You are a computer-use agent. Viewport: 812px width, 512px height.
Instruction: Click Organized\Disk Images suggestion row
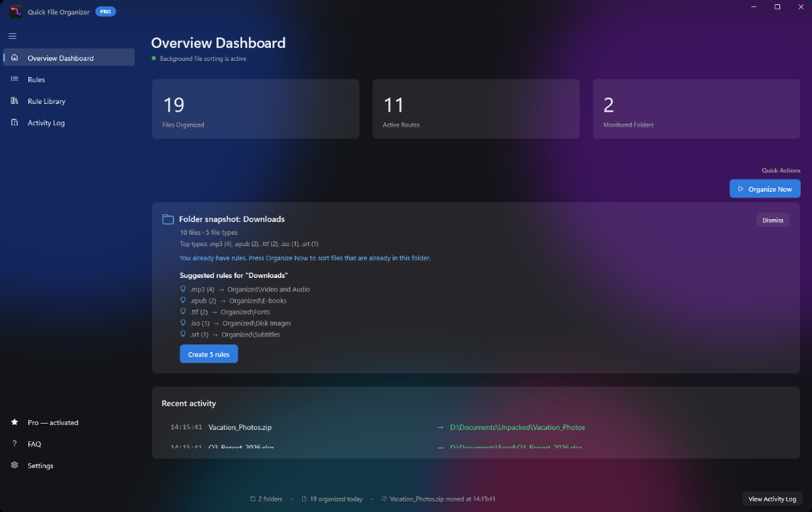coord(235,323)
